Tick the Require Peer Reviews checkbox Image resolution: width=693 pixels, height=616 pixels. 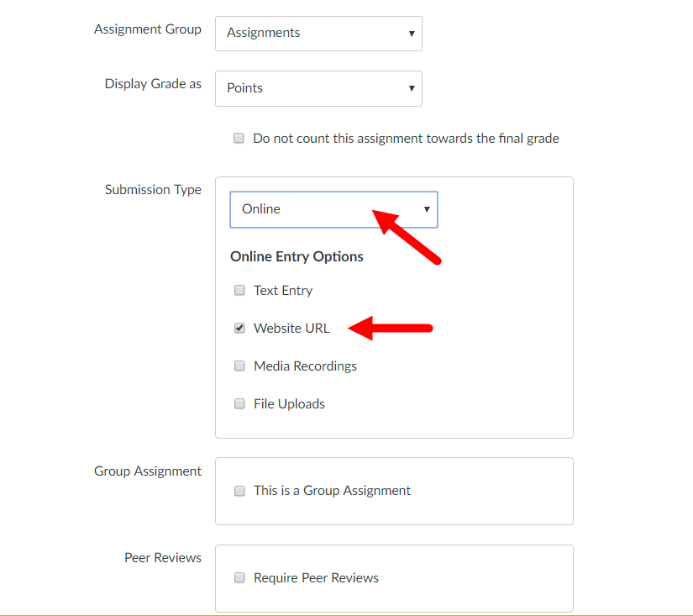(239, 578)
